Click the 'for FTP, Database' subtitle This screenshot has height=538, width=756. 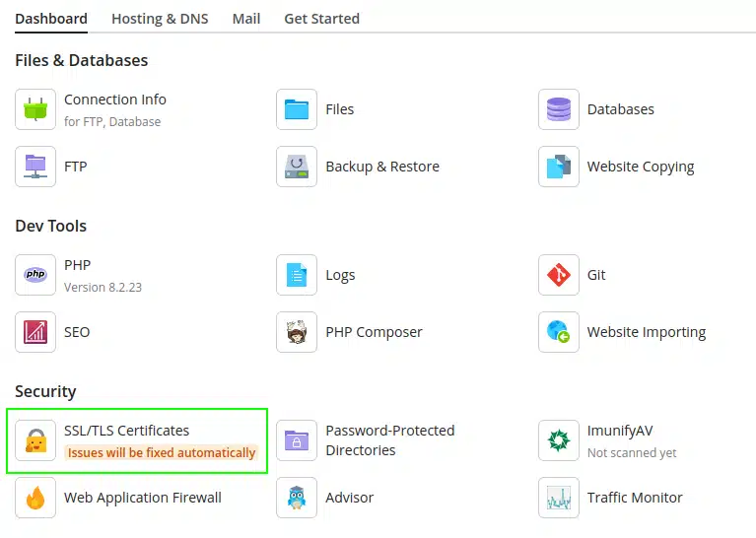[x=112, y=122]
